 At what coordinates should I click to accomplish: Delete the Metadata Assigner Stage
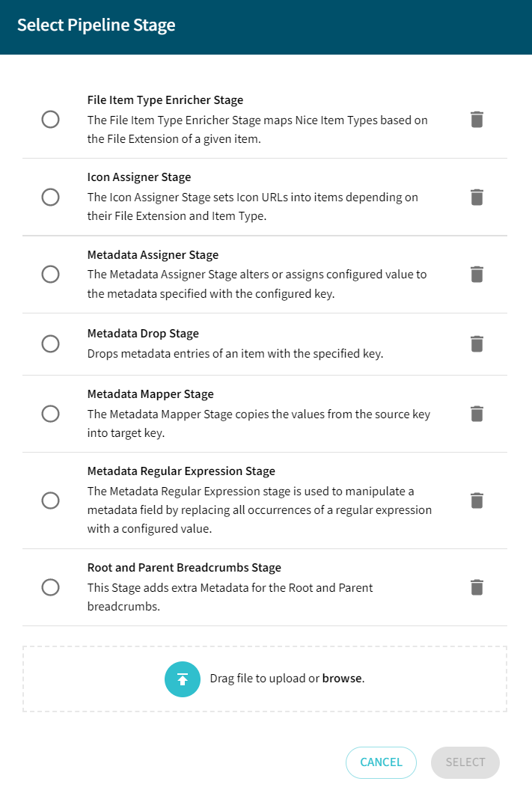477,274
